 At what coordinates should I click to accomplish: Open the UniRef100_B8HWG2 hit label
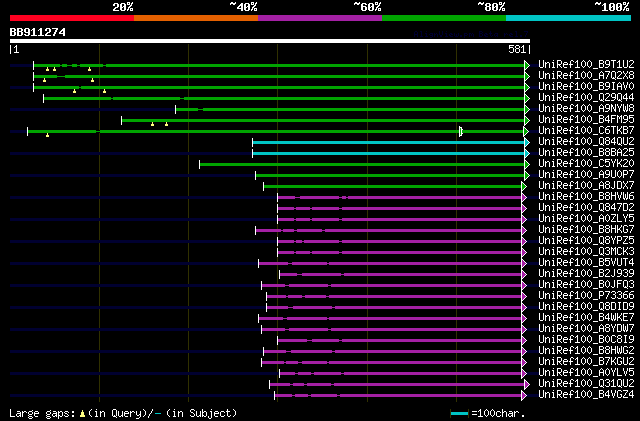pyautogui.click(x=586, y=351)
